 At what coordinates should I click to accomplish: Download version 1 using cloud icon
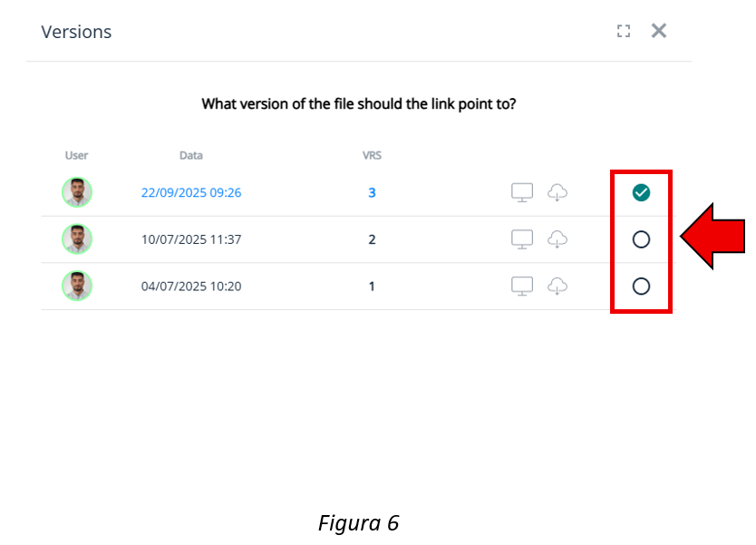tap(557, 287)
